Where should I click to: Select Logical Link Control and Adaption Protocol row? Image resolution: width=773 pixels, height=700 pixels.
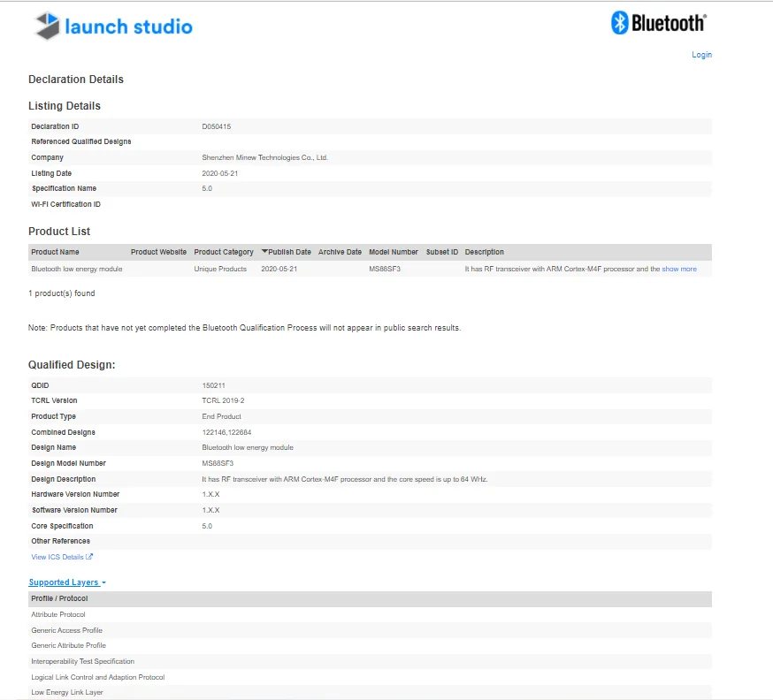coord(370,677)
